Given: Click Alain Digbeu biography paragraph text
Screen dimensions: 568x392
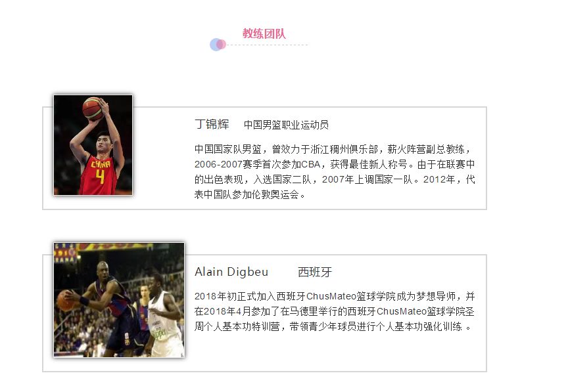Looking at the screenshot, I should 335,311.
